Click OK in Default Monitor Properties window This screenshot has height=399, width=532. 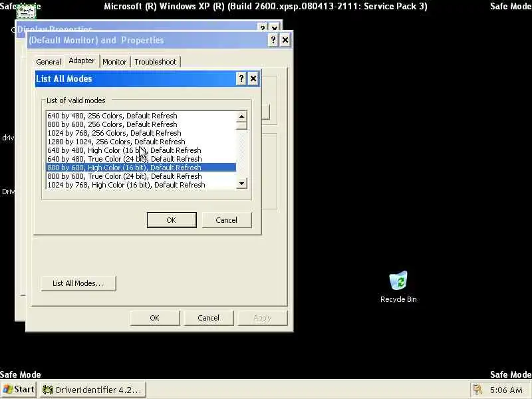tap(155, 318)
